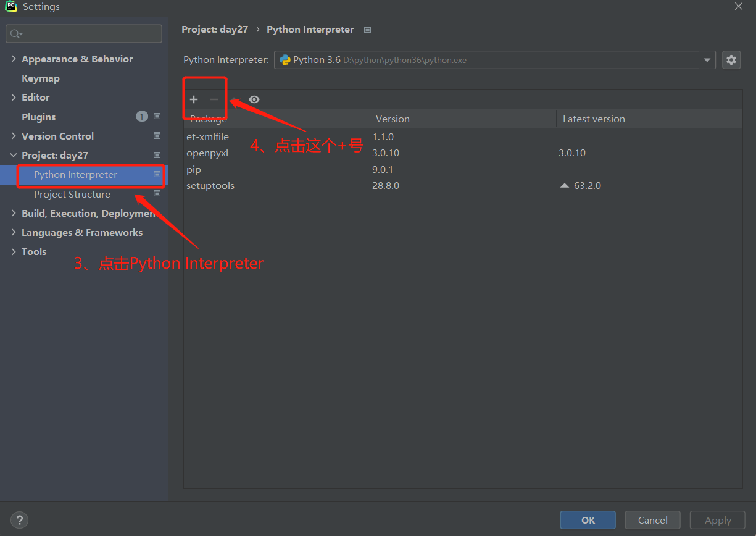Click the PyCharm logo in title bar
The height and width of the screenshot is (536, 756).
[11, 7]
